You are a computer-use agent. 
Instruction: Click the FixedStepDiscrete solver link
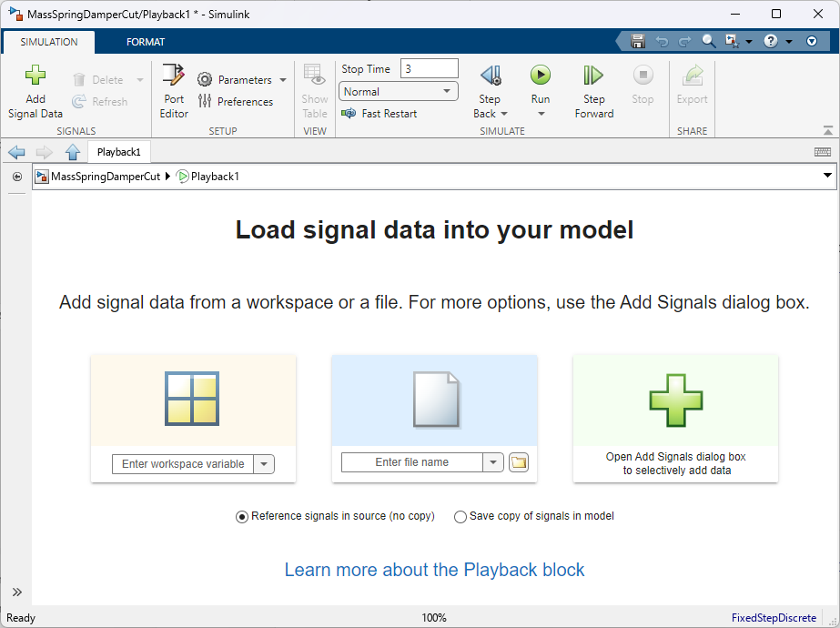(x=774, y=618)
